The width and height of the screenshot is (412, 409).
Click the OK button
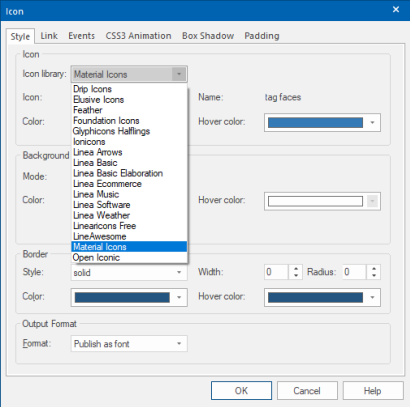click(241, 391)
